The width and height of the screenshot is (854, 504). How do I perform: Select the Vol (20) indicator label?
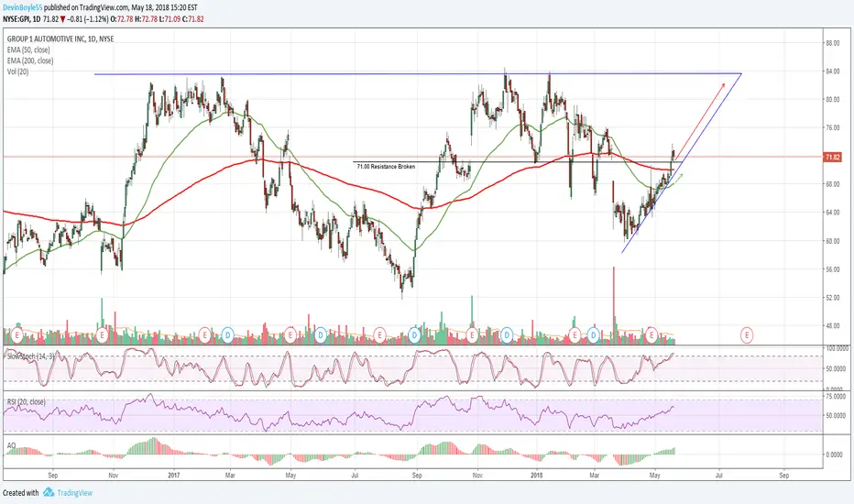coord(17,71)
